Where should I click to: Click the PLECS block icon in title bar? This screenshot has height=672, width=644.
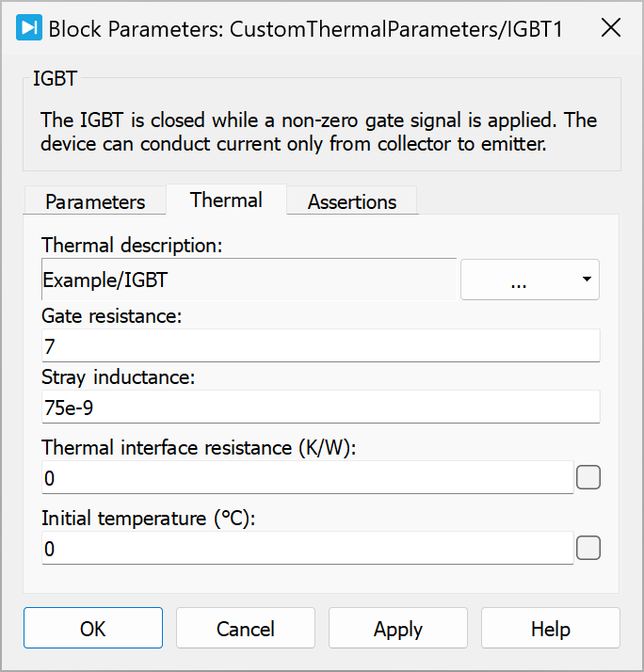pyautogui.click(x=28, y=28)
